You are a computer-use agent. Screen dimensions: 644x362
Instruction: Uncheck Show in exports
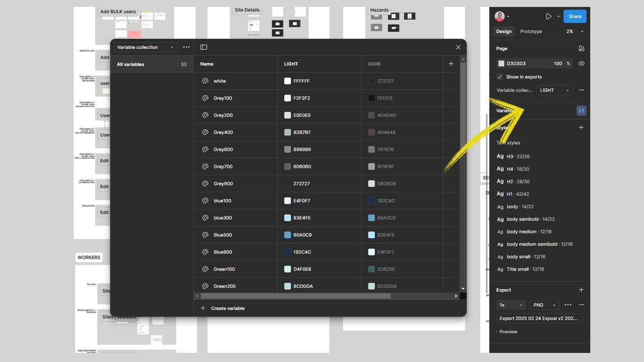click(x=499, y=77)
